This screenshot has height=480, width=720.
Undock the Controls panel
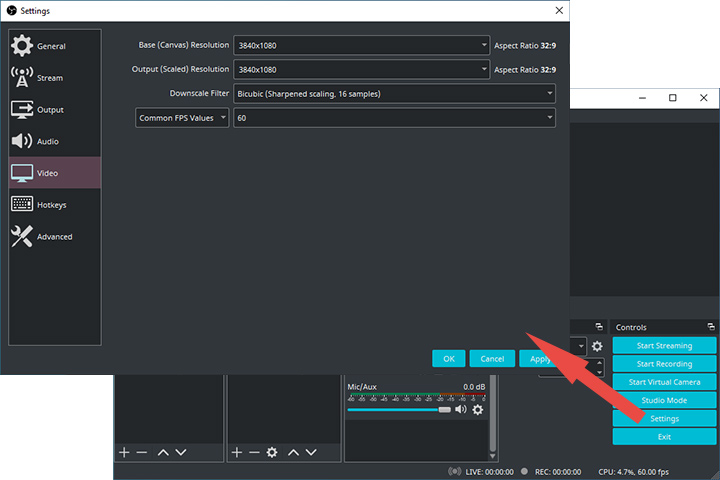(711, 327)
